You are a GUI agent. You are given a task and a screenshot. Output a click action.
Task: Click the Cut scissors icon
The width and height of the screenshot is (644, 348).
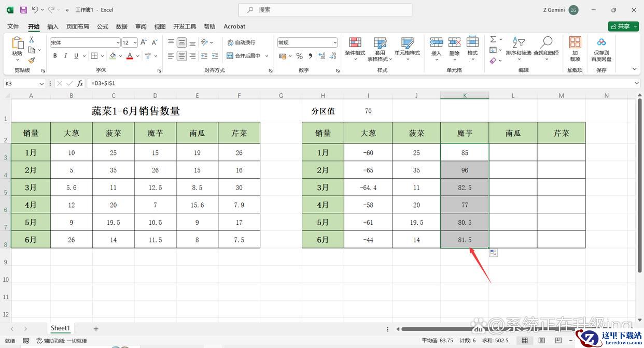[32, 39]
